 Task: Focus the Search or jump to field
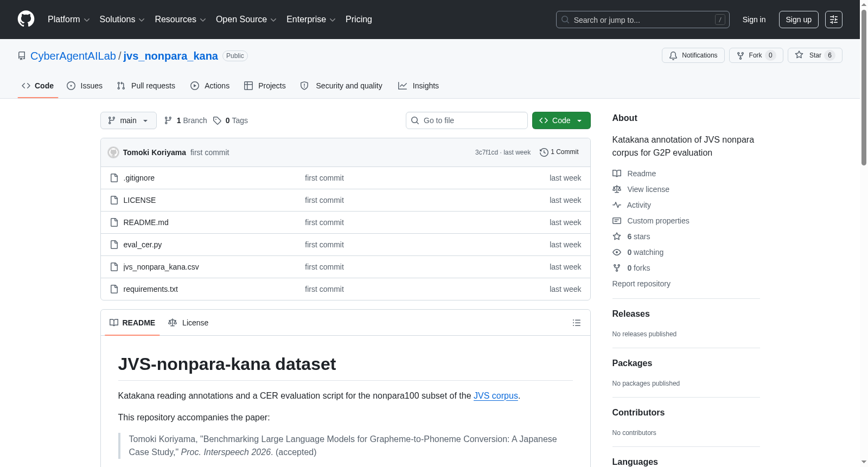[643, 20]
